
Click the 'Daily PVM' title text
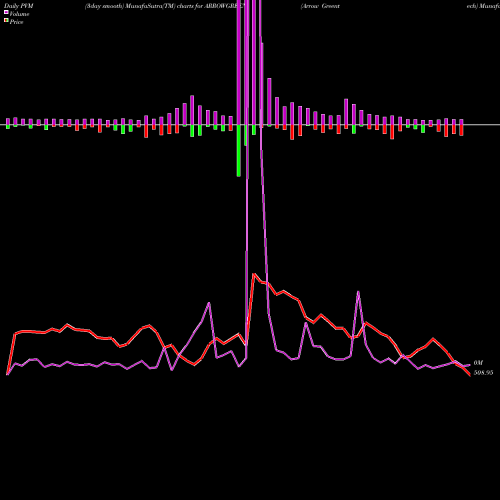(x=19, y=6)
